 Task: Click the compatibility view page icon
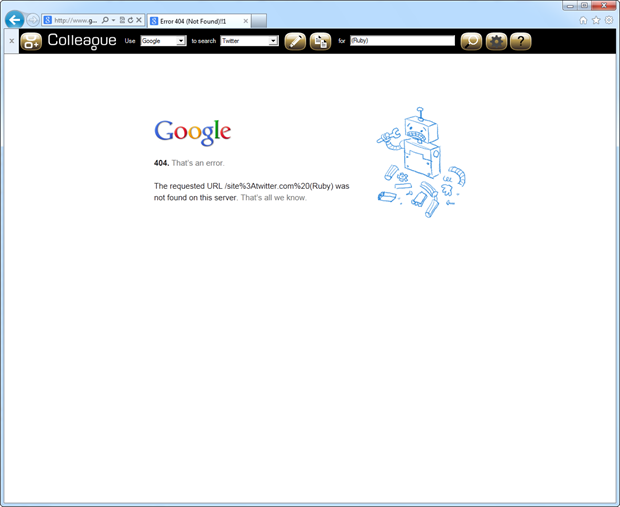122,20
